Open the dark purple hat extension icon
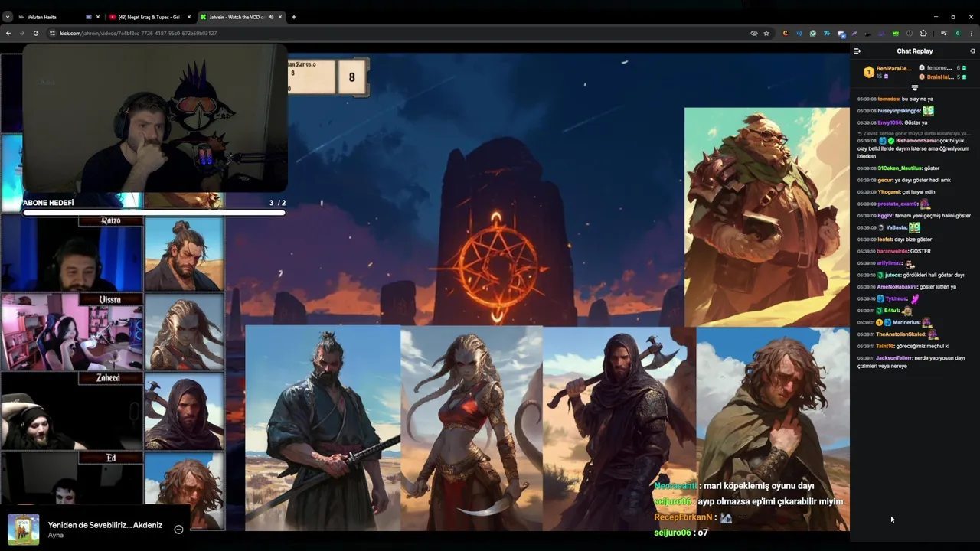The width and height of the screenshot is (980, 551). 881,33
